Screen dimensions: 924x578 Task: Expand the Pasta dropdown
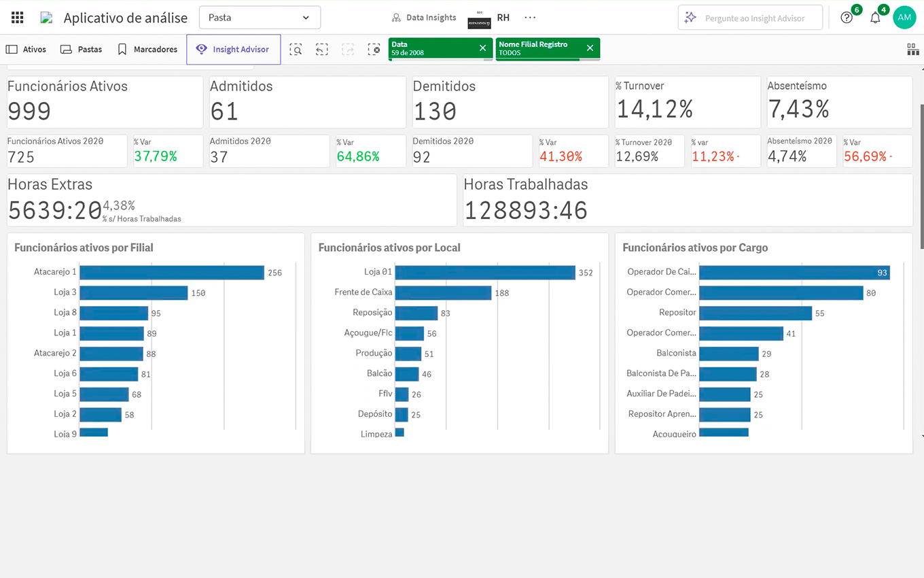coord(260,18)
